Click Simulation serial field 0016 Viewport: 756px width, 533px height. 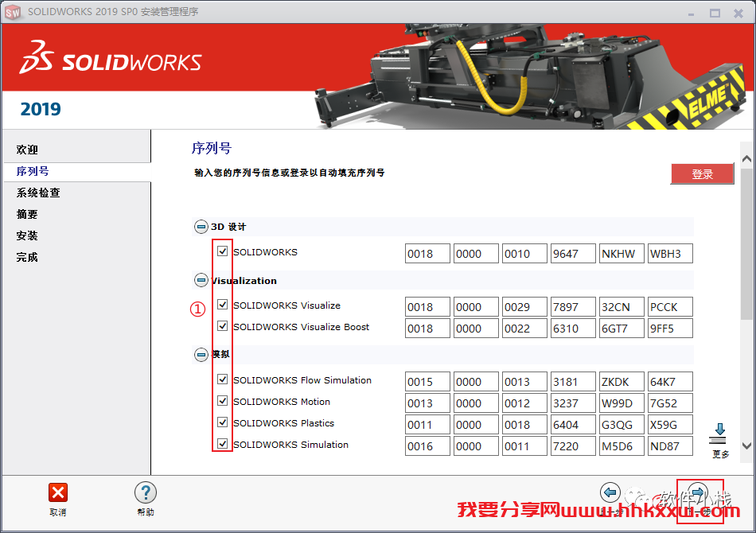tap(427, 445)
